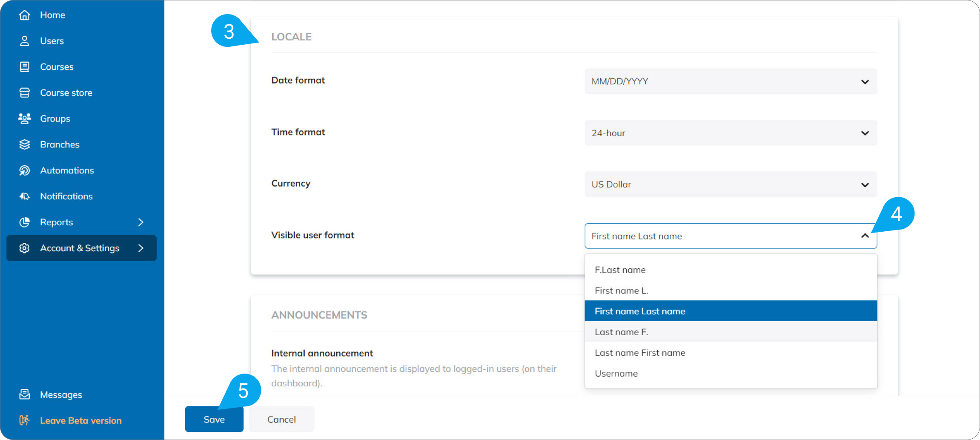Select the Users icon in sidebar
980x440 pixels.
(25, 40)
